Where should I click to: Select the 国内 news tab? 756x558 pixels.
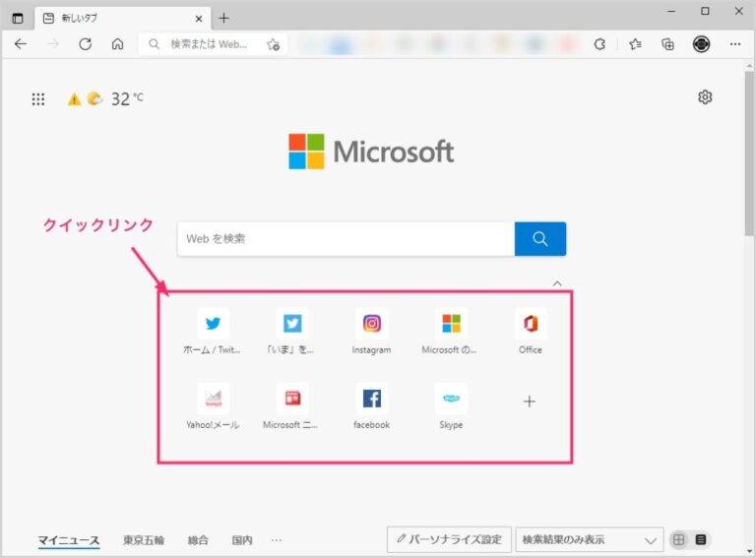242,540
